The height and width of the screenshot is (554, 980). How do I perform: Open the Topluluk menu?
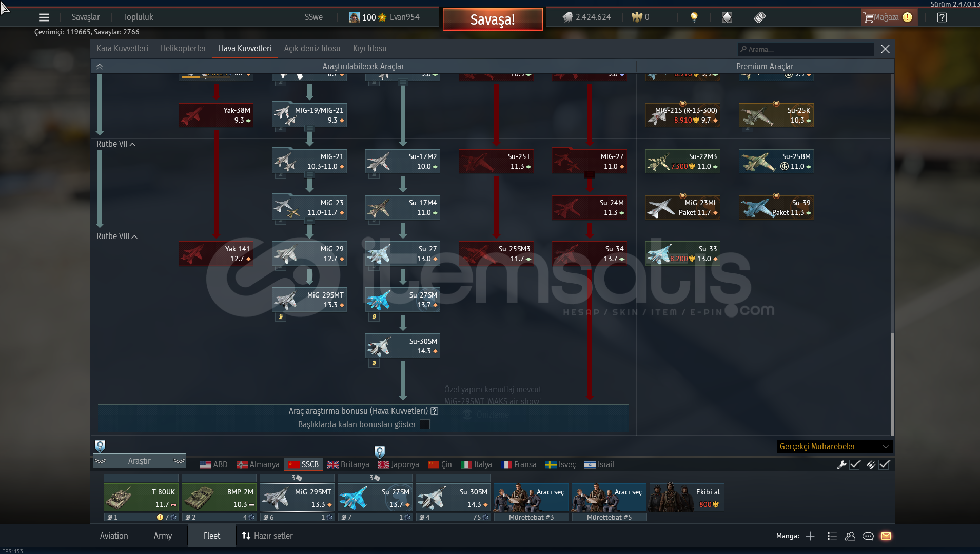click(x=138, y=17)
